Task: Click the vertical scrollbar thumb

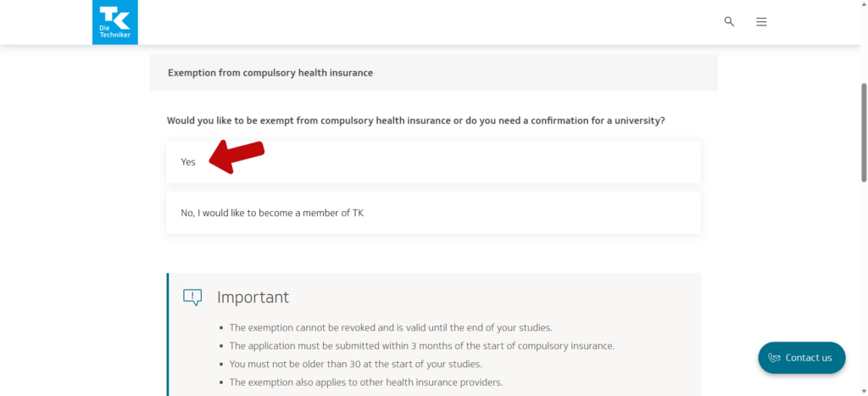Action: 864,131
